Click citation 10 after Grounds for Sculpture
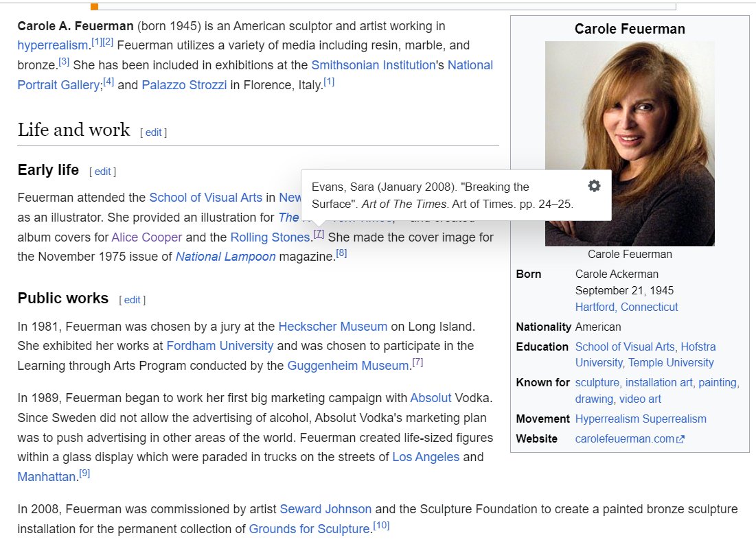The height and width of the screenshot is (540, 756). 381,525
